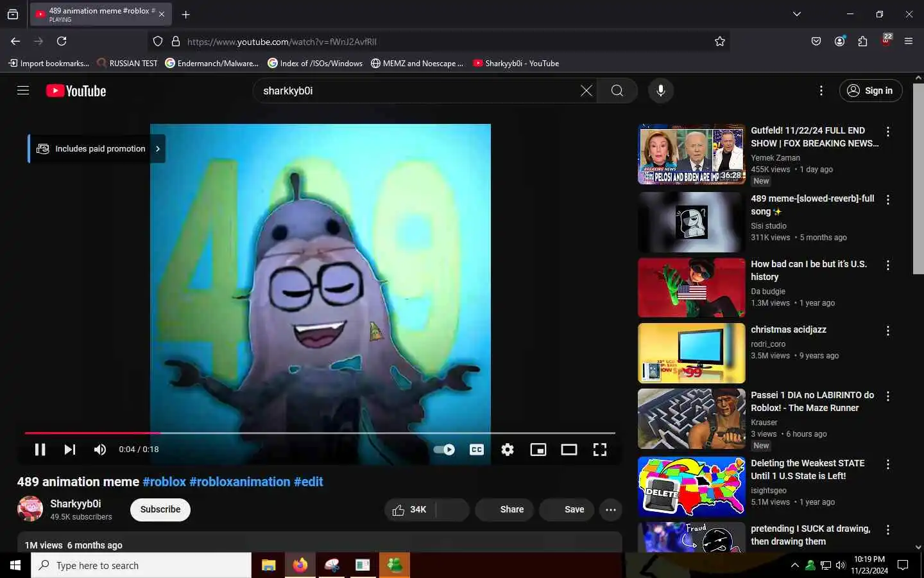Bookmark this page star icon
Viewport: 924px width, 578px height.
720,41
